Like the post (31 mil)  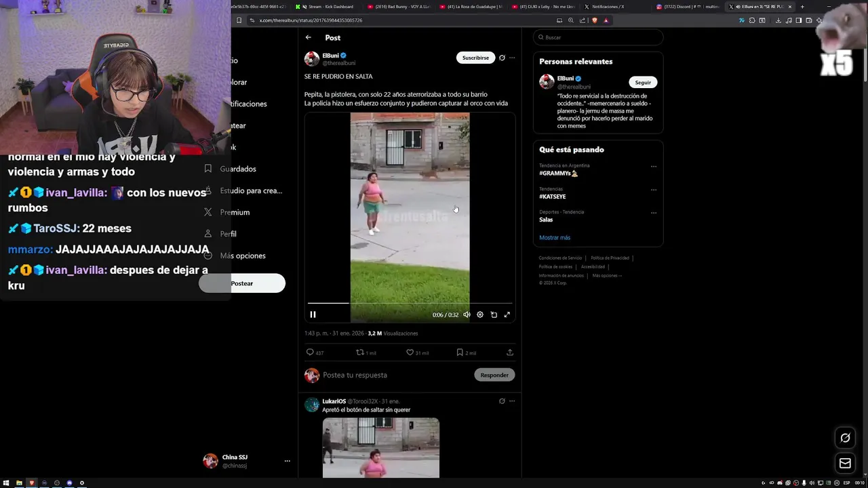click(417, 352)
